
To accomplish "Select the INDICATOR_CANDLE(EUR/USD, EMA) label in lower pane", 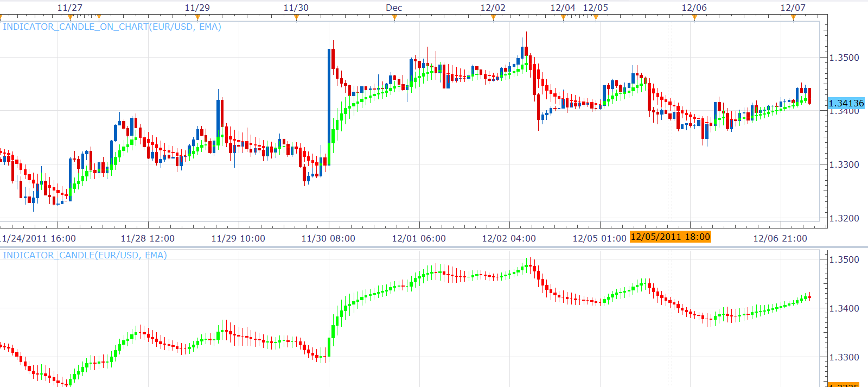I will (x=85, y=255).
